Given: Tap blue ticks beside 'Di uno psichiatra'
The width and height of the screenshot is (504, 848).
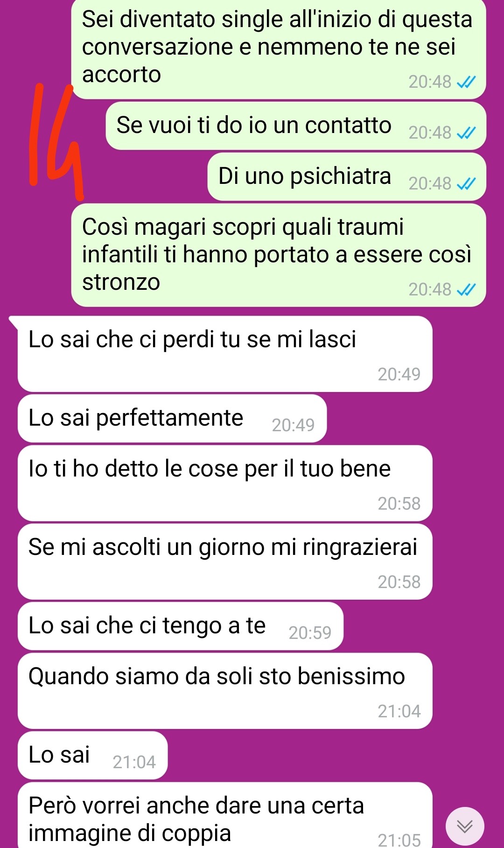Looking at the screenshot, I should coord(466,184).
